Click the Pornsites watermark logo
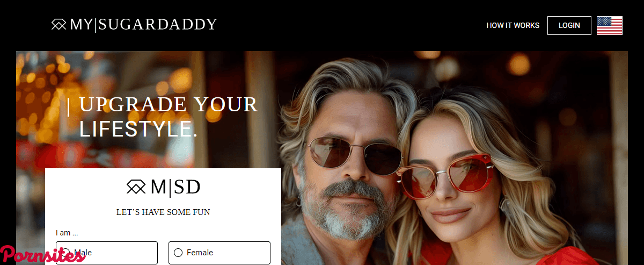 (43, 255)
